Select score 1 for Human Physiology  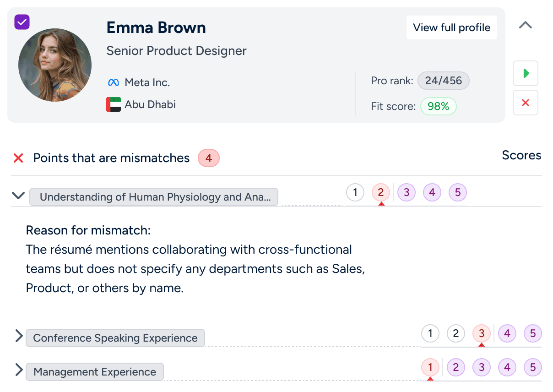355,192
